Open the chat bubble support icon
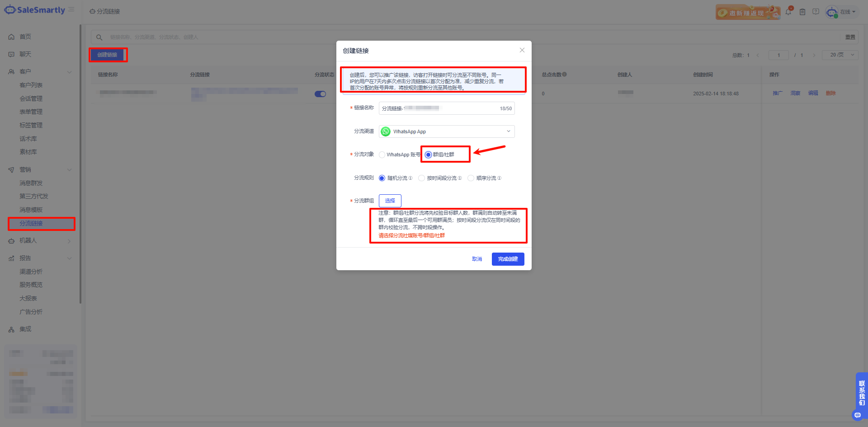This screenshot has height=427, width=868. 858,415
